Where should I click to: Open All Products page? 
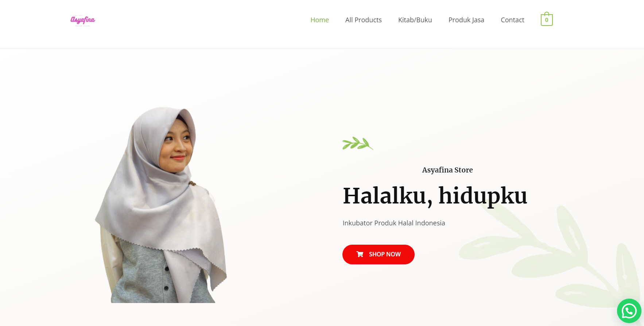pyautogui.click(x=363, y=20)
